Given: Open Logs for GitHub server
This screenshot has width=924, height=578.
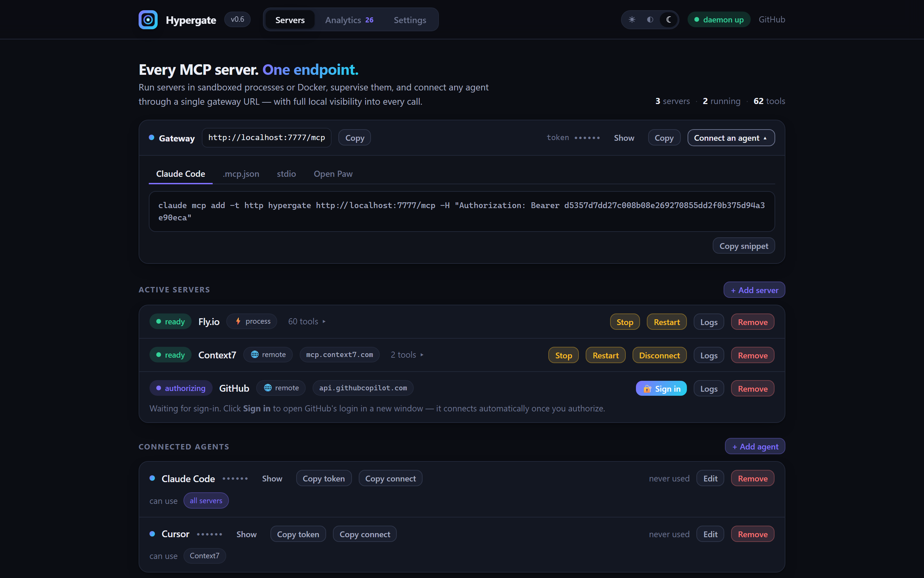Looking at the screenshot, I should click(x=709, y=388).
